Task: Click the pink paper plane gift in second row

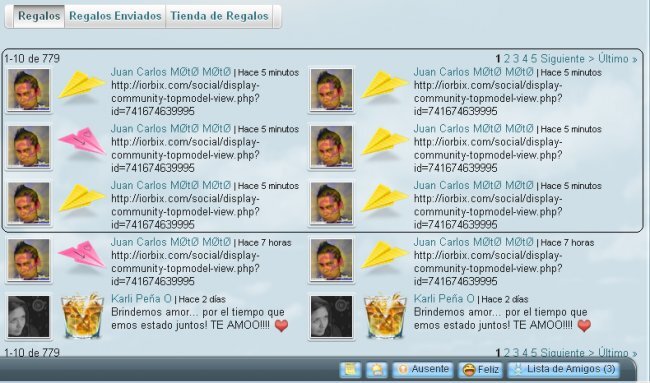Action: (x=82, y=142)
